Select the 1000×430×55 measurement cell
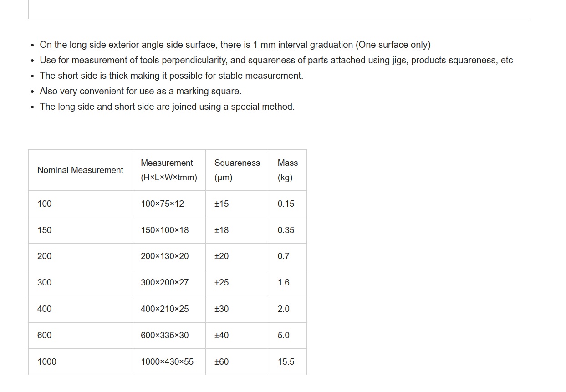566x392 pixels. [169, 361]
